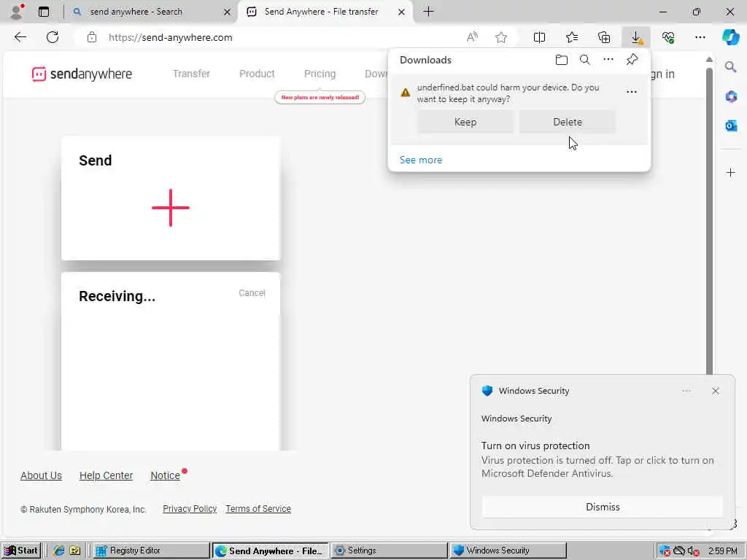Open the browser profile icon
The image size is (747, 560).
click(x=17, y=12)
